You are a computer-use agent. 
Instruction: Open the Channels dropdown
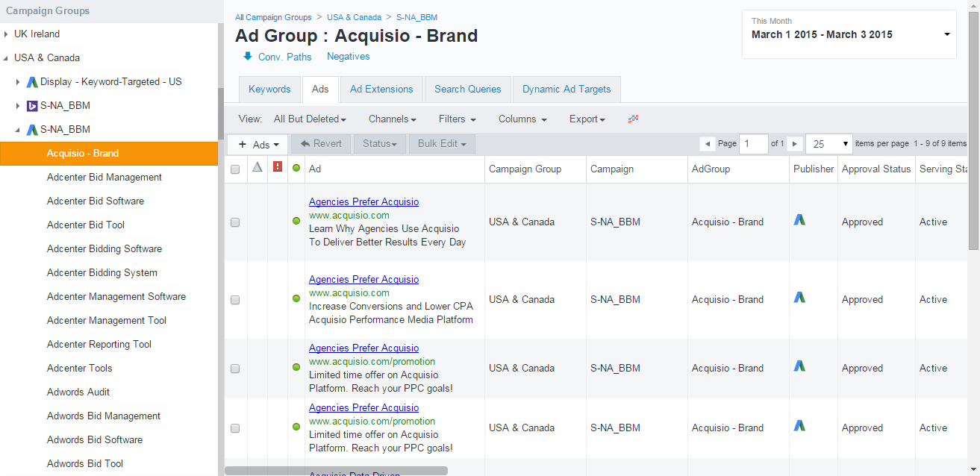pyautogui.click(x=393, y=119)
